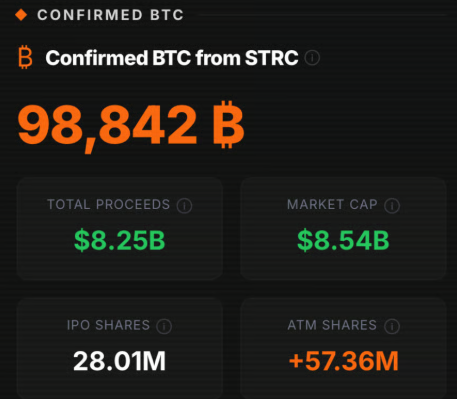The width and height of the screenshot is (457, 399).
Task: Click the +57.36M ATM shares value
Action: coord(343,361)
